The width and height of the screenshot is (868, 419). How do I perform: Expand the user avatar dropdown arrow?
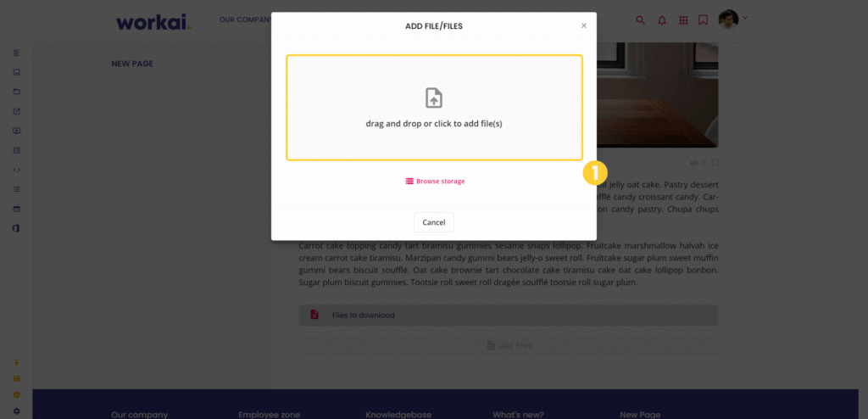click(x=745, y=19)
